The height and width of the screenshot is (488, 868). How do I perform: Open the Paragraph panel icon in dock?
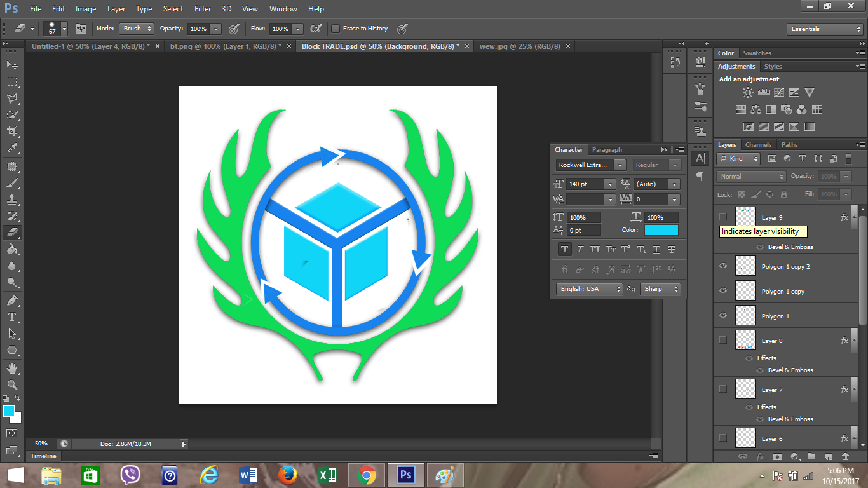[700, 176]
